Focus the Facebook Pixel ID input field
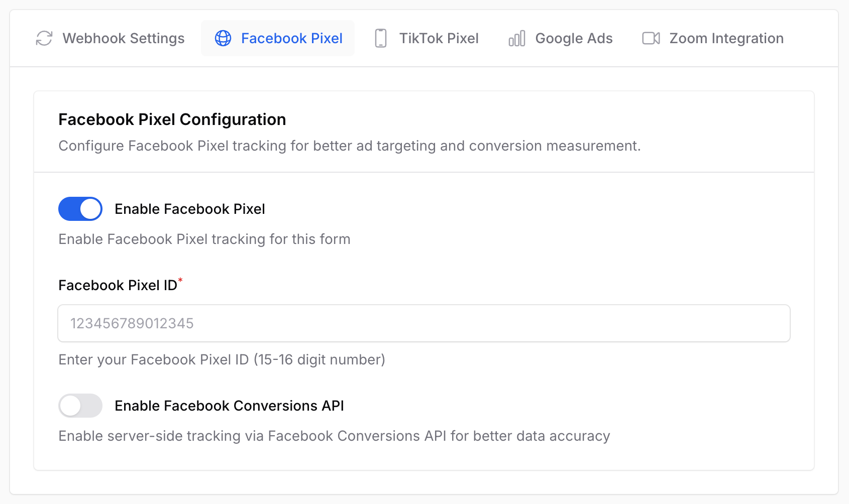Viewport: 849px width, 504px height. pos(424,323)
